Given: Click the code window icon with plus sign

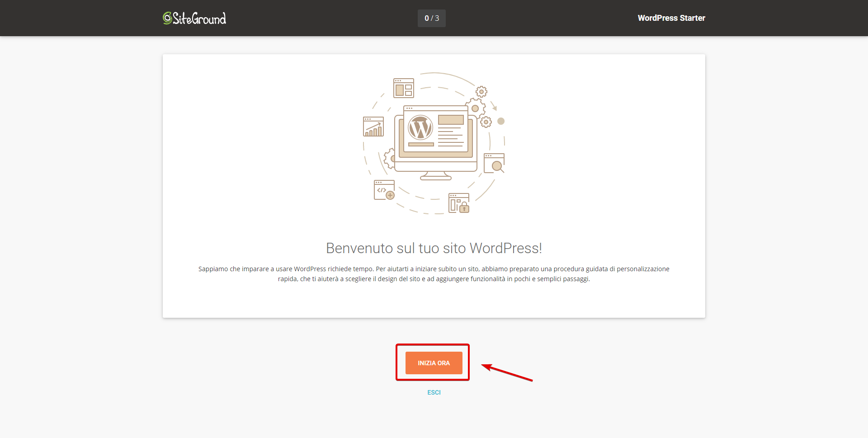Looking at the screenshot, I should (384, 190).
